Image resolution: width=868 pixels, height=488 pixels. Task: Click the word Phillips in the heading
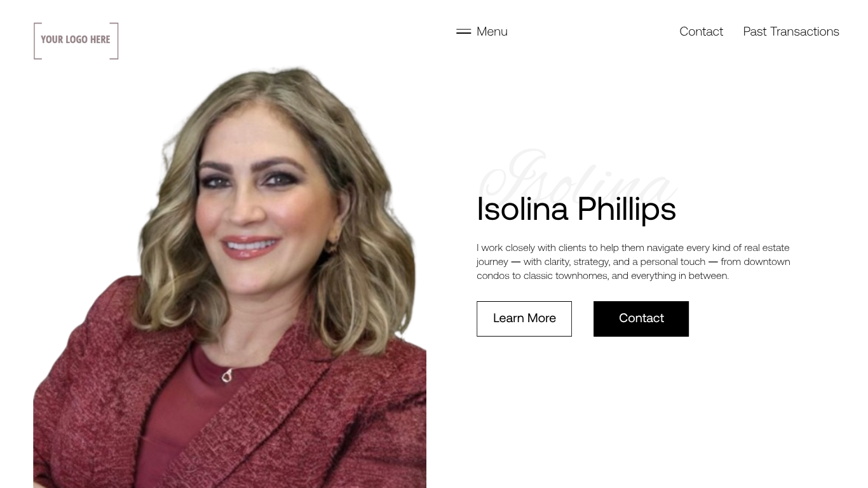(x=627, y=208)
